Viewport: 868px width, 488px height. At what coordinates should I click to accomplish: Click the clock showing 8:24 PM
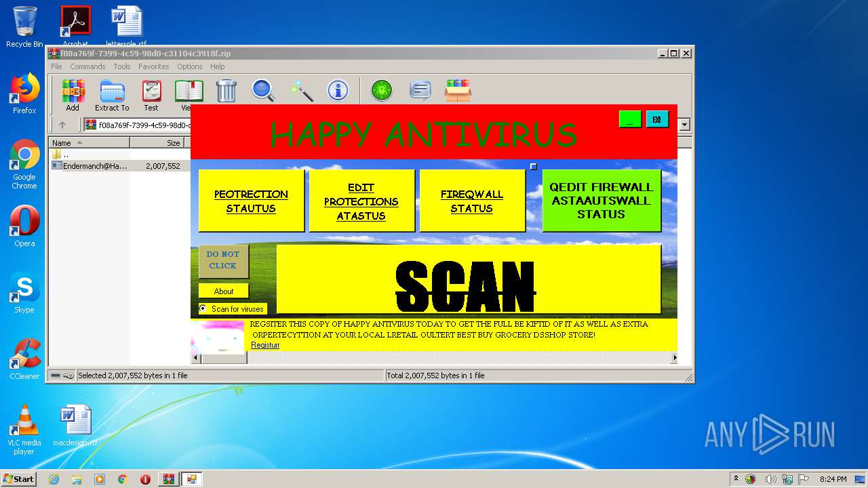[x=833, y=479]
